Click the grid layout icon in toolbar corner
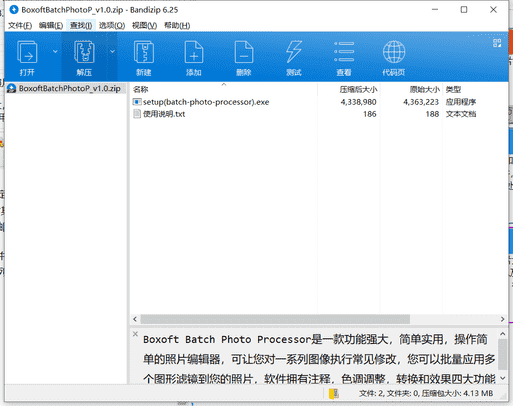 pyautogui.click(x=497, y=43)
